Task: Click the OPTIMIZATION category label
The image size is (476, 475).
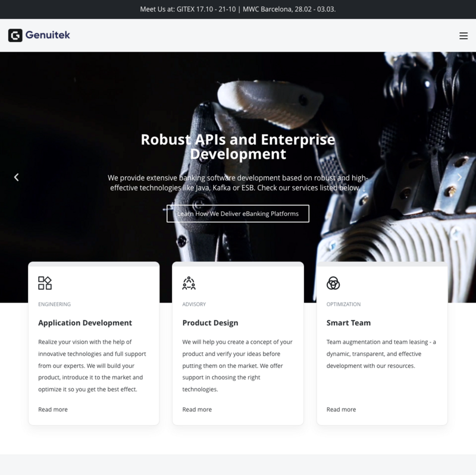Action: coord(343,304)
